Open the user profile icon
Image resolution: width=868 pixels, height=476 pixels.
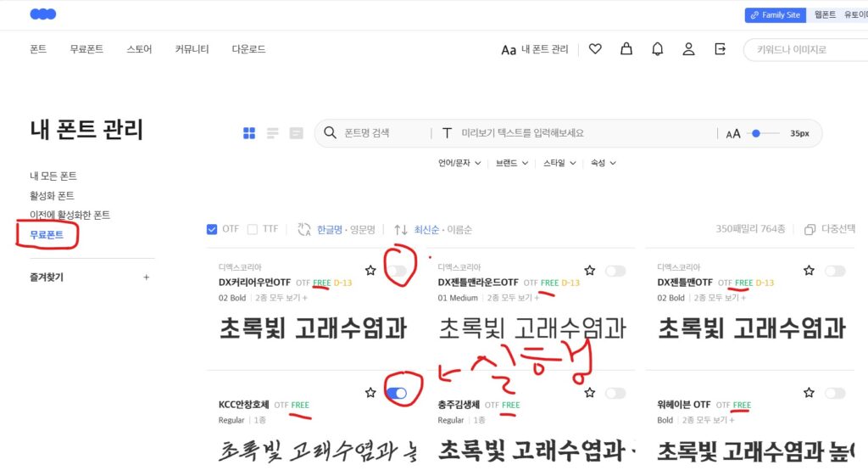688,48
